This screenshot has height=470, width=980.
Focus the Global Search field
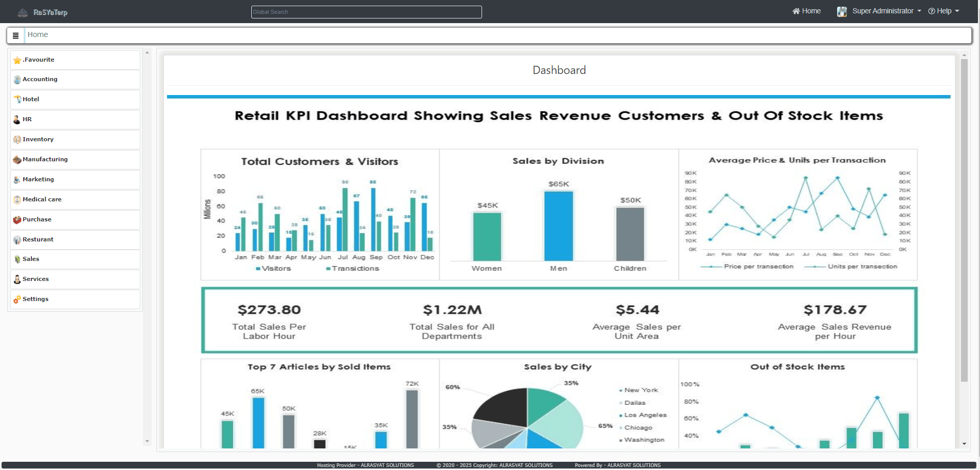tap(366, 12)
